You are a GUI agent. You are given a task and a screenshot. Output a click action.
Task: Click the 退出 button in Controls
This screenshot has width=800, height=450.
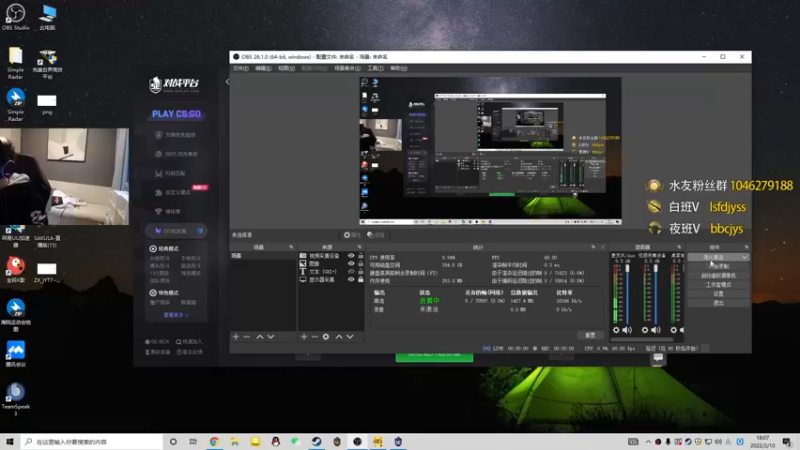point(718,303)
